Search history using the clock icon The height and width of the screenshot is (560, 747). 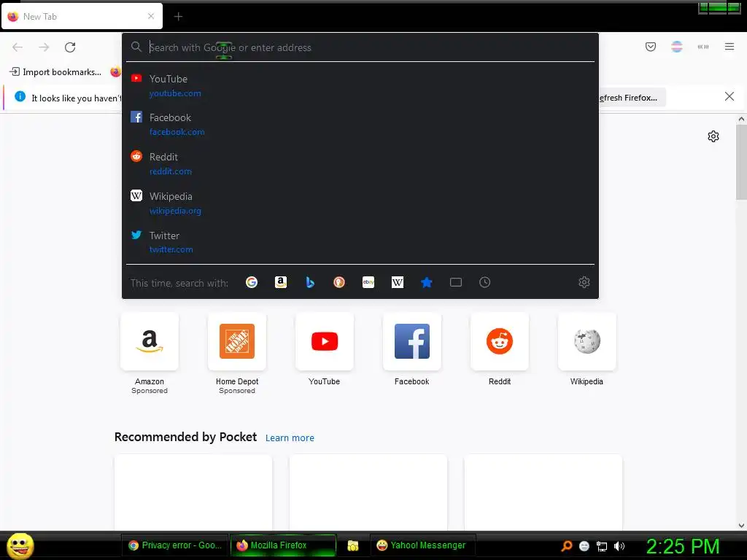pos(484,282)
